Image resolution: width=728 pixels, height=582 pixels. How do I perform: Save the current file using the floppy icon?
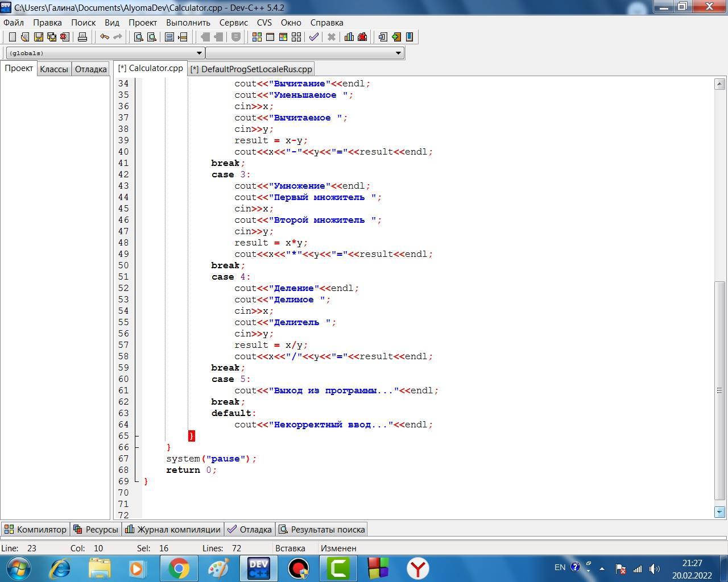tap(39, 37)
